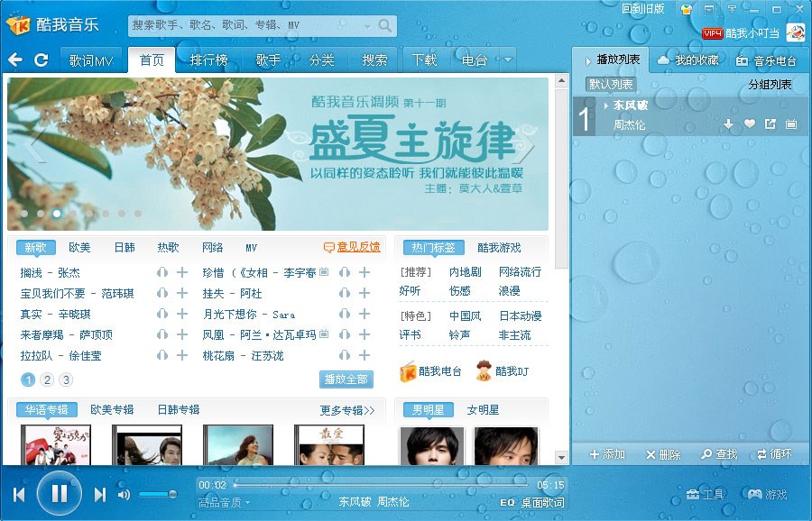Listen to 搁浅 - 张杰 headphone icon

point(162,272)
